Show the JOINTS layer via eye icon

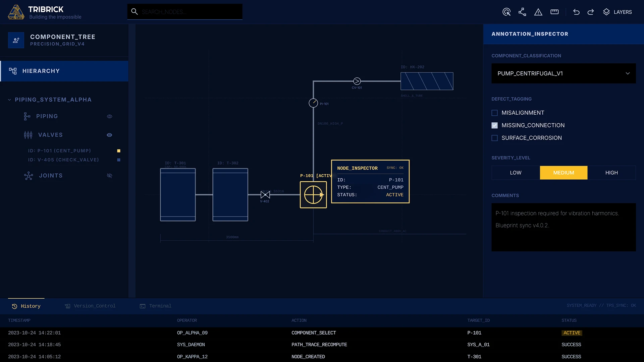109,176
